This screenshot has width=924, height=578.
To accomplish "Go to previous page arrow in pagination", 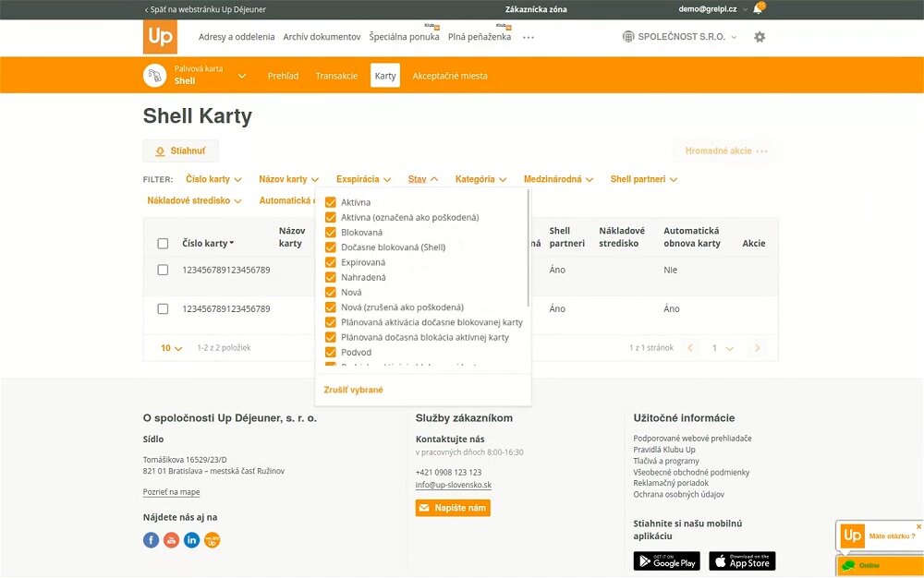I will click(x=690, y=348).
